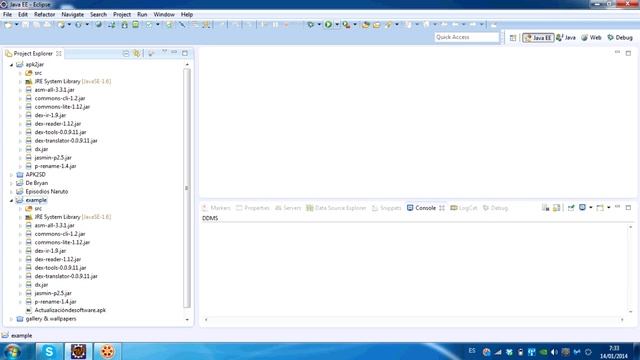Toggle Link with Editor in Project Explorer

136,53
